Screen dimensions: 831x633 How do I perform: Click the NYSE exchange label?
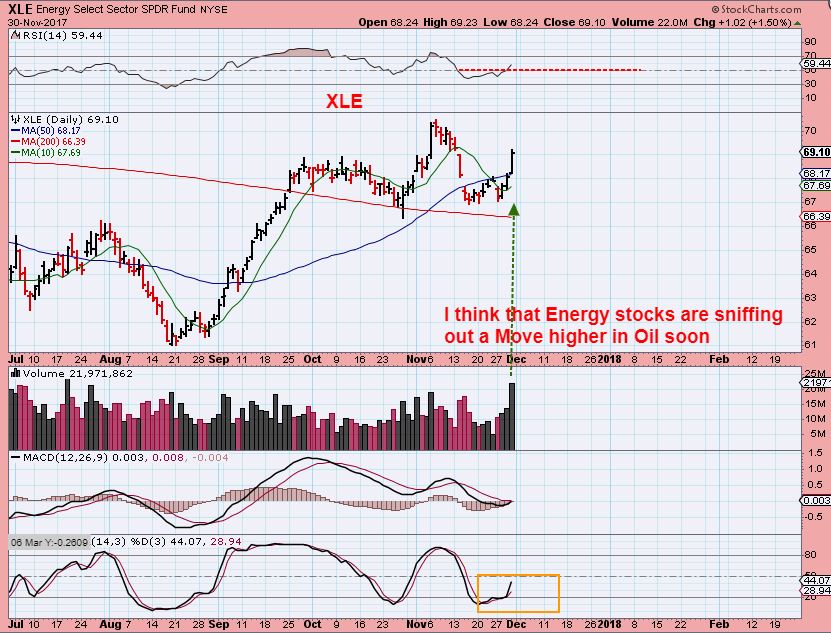(214, 10)
